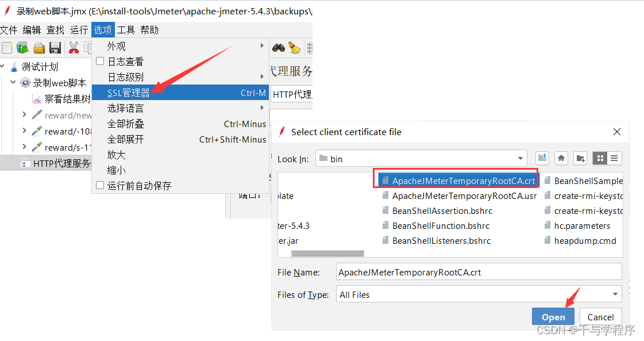Choose 全部展开 from options menu

(180, 139)
